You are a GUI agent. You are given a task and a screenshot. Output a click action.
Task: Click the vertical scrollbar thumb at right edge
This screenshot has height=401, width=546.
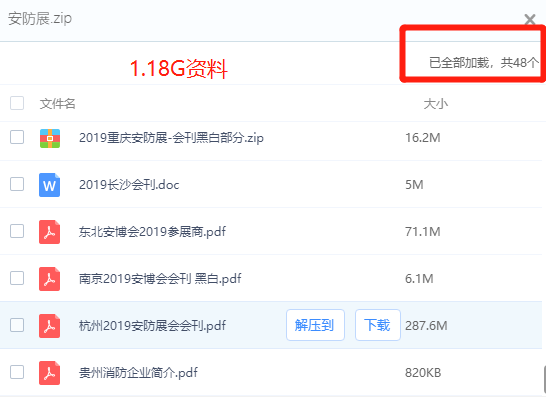(544, 380)
